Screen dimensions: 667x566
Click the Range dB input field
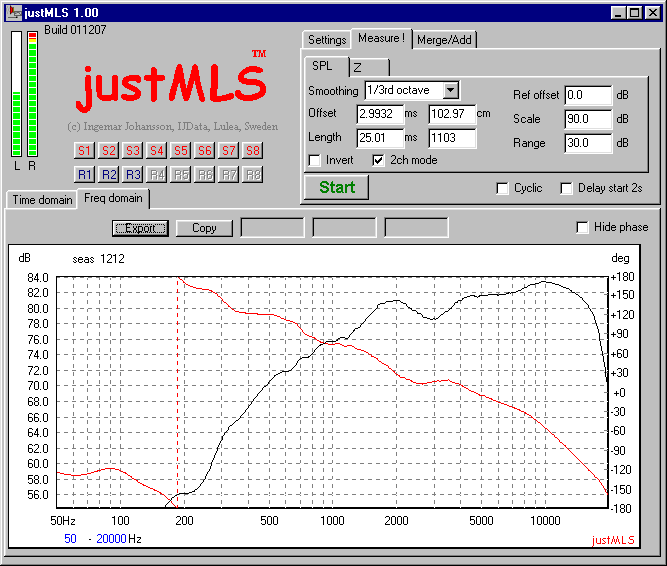(x=588, y=143)
